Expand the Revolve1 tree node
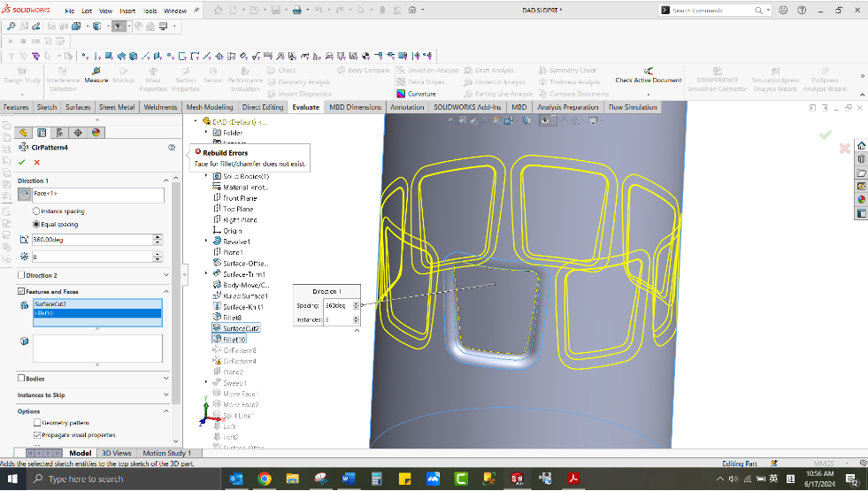This screenshot has width=868, height=491. tap(206, 242)
